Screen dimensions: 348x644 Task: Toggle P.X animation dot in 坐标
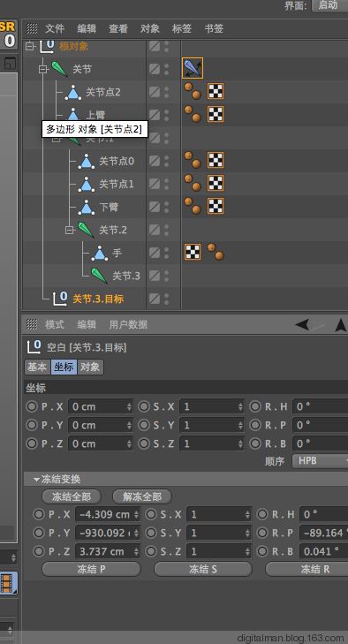tap(32, 406)
